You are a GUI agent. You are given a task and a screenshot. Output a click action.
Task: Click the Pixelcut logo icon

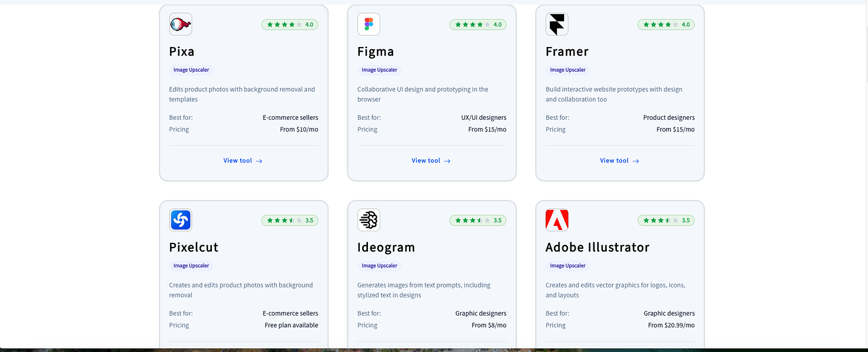point(181,221)
